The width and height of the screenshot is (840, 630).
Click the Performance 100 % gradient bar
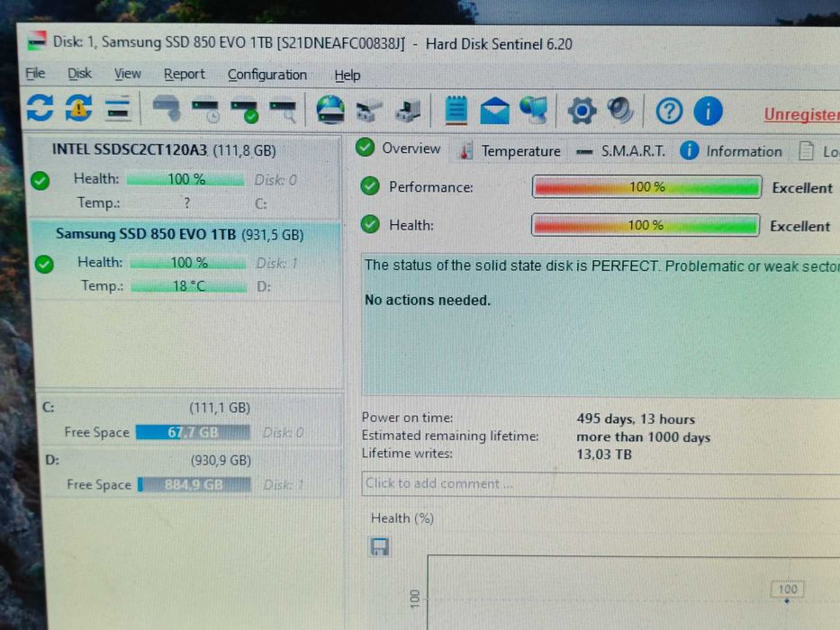tap(646, 187)
